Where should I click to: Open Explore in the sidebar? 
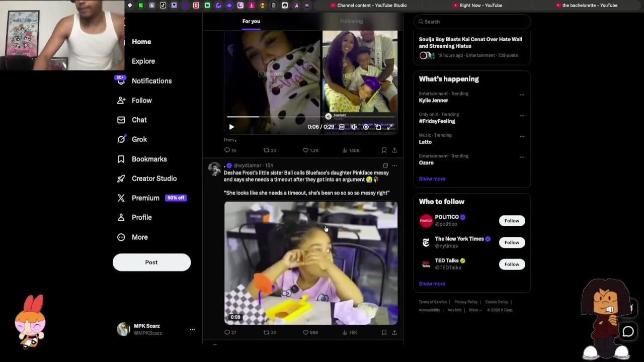(143, 61)
